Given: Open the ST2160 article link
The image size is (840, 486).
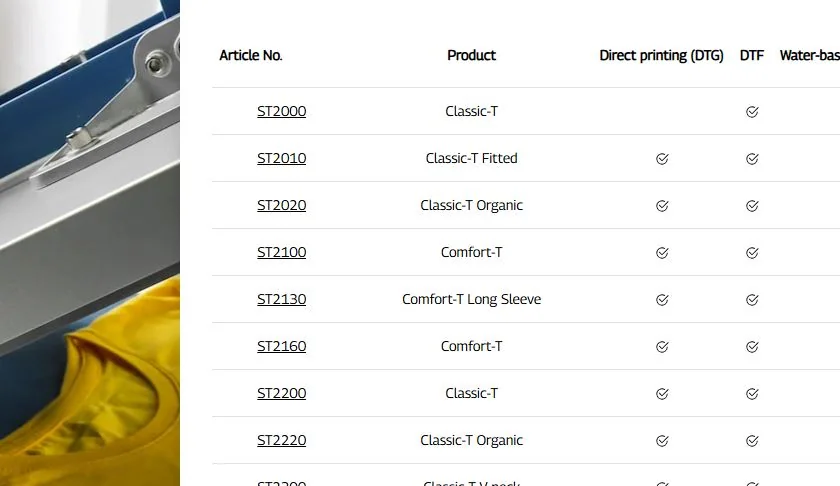Looking at the screenshot, I should pos(281,346).
